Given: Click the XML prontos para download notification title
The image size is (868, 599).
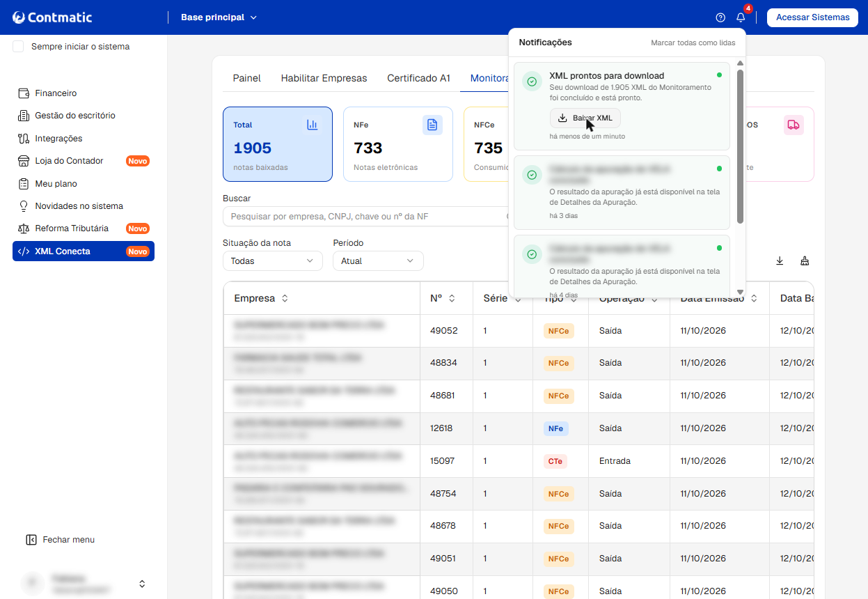Looking at the screenshot, I should pos(606,76).
